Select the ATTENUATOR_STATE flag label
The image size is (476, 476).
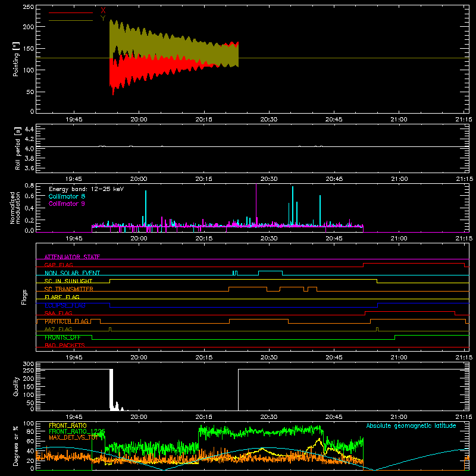tap(72, 257)
